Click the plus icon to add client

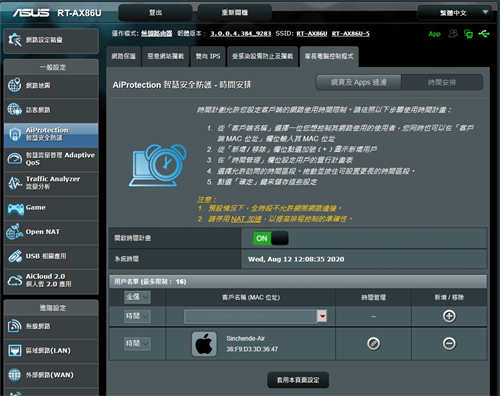(449, 316)
